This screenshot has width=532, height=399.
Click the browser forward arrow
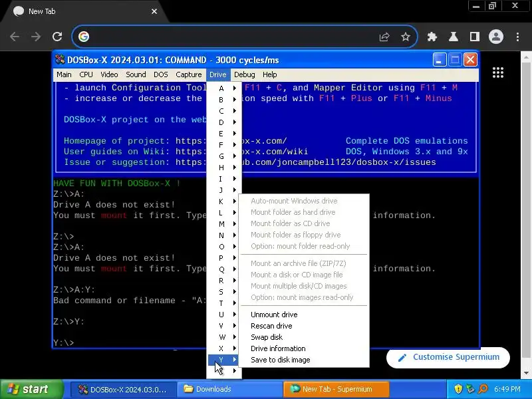36,37
